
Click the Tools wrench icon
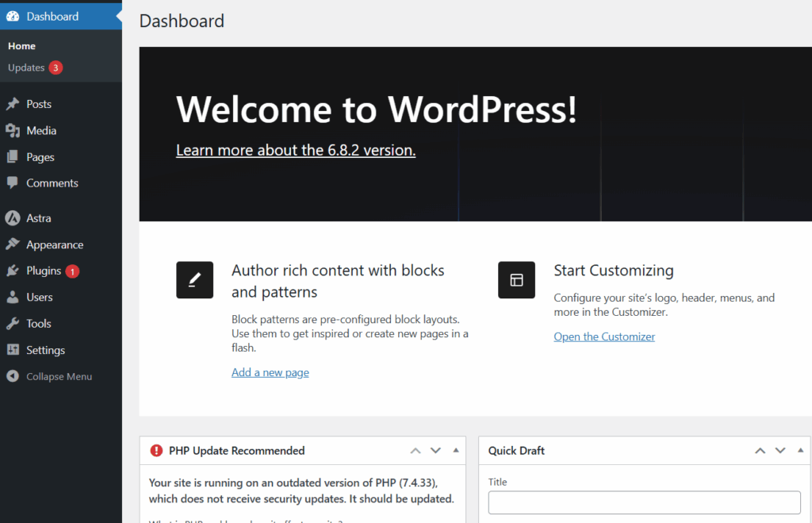click(x=13, y=324)
